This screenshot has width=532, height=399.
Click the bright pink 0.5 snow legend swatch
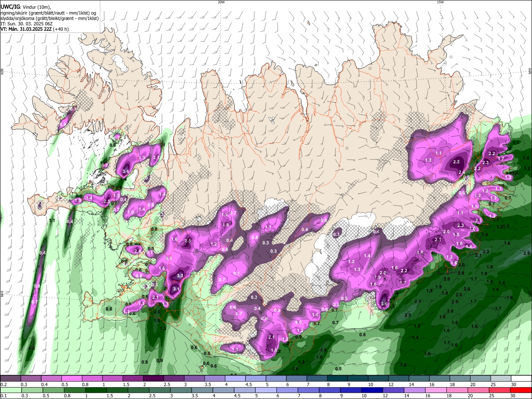point(71,379)
